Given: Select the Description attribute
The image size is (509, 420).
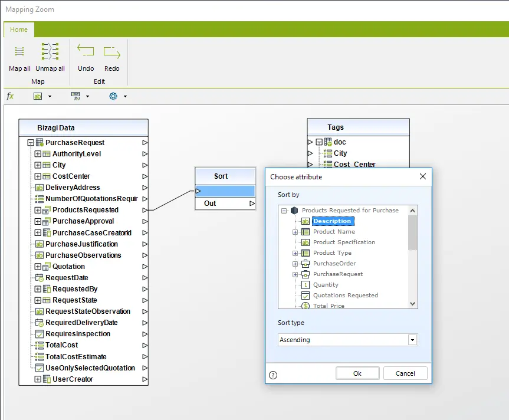Looking at the screenshot, I should 333,221.
